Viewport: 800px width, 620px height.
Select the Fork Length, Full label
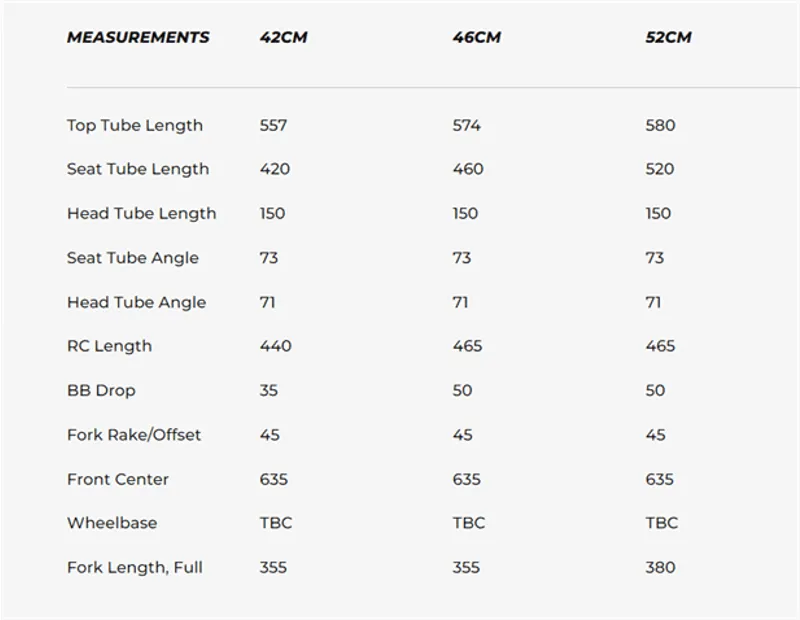pos(135,567)
